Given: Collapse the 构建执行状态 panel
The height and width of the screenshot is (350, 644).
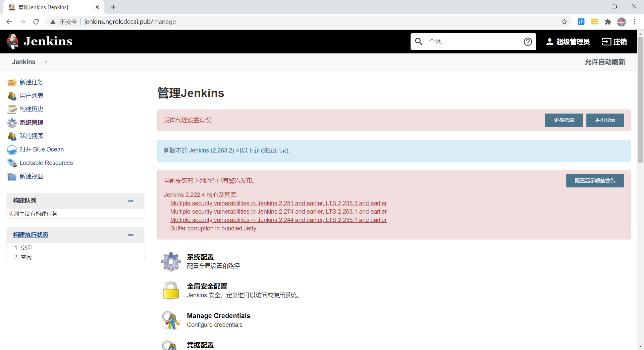Looking at the screenshot, I should point(131,235).
